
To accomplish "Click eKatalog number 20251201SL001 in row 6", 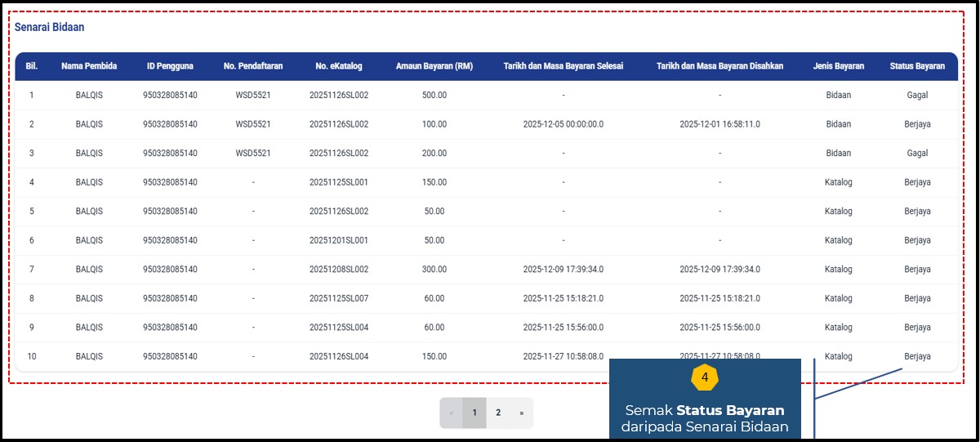I will tap(339, 241).
